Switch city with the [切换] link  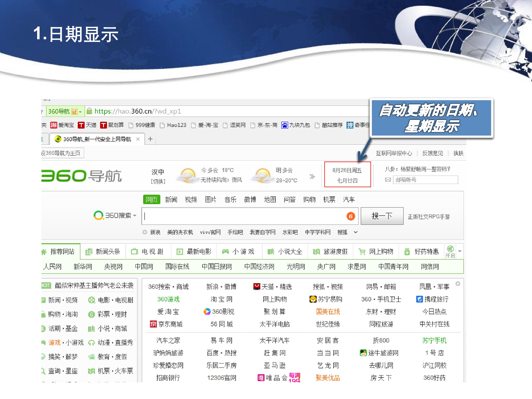[158, 181]
